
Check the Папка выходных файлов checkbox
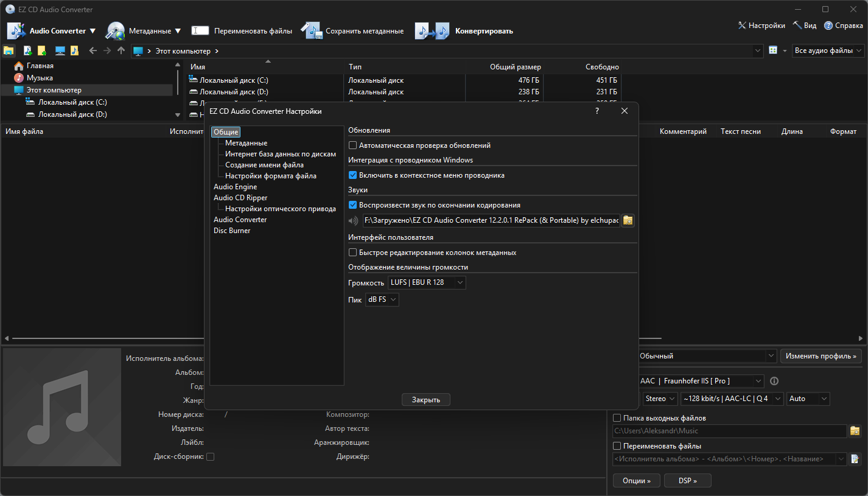point(617,418)
